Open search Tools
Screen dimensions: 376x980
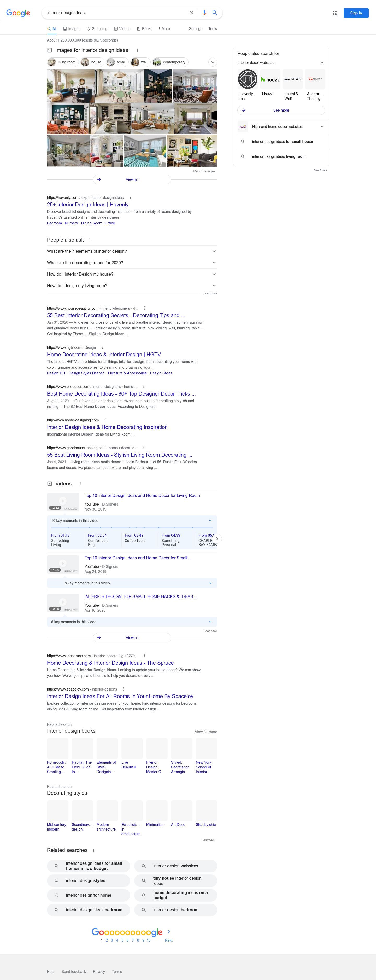coord(213,29)
